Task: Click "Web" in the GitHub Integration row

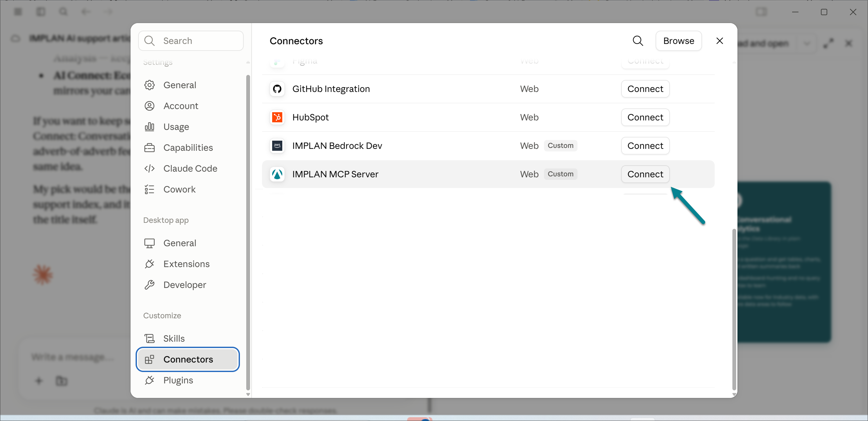Action: 529,89
